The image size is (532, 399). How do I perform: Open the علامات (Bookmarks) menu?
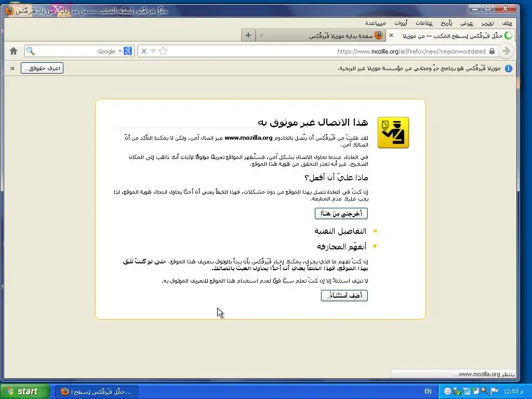click(424, 23)
